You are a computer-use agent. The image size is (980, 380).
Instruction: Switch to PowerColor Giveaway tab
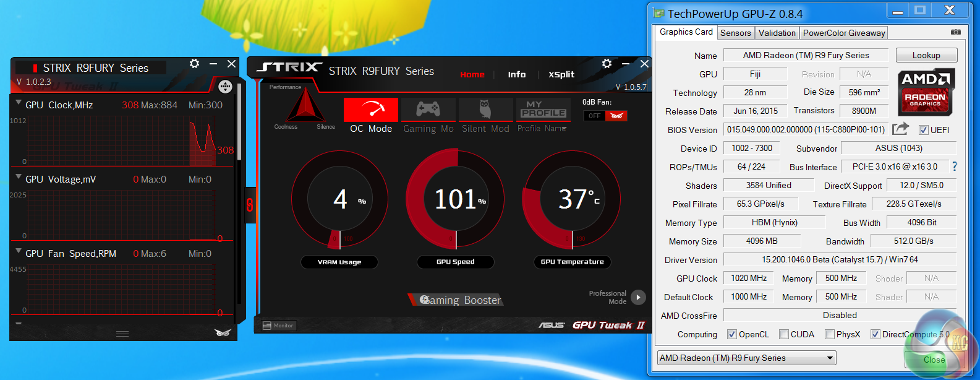[x=844, y=33]
